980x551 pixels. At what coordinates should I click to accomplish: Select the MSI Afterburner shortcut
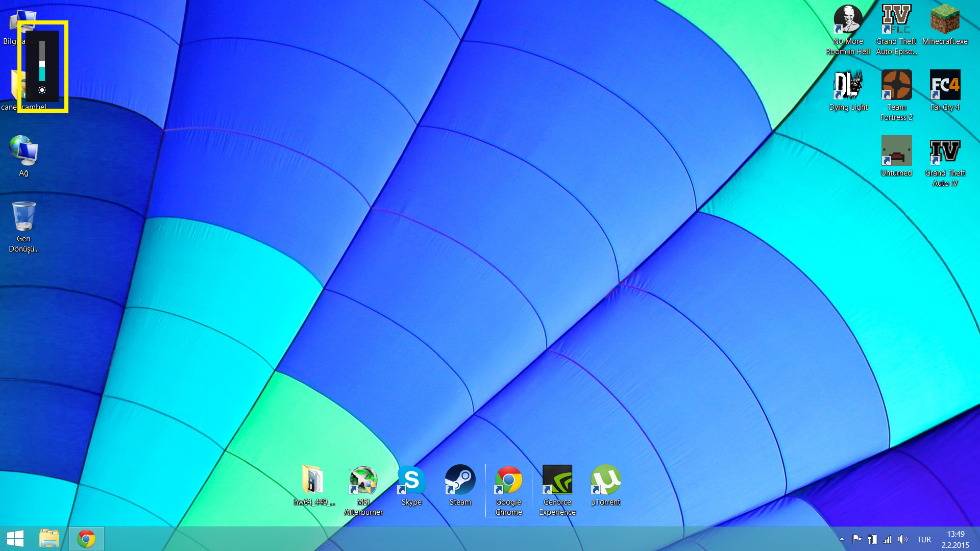363,490
